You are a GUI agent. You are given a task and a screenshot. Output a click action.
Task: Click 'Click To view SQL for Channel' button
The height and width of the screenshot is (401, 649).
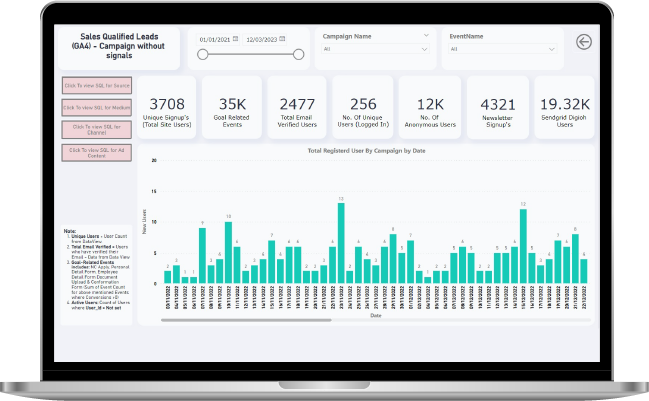(97, 130)
